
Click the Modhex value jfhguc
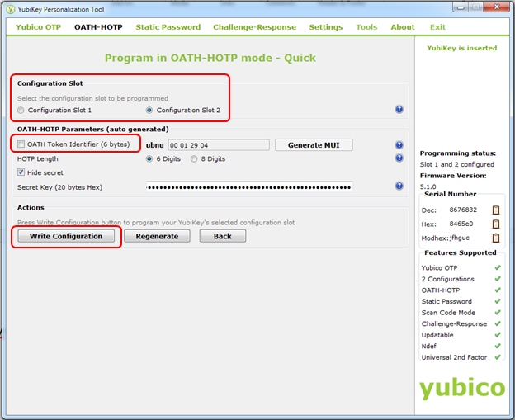coord(460,238)
